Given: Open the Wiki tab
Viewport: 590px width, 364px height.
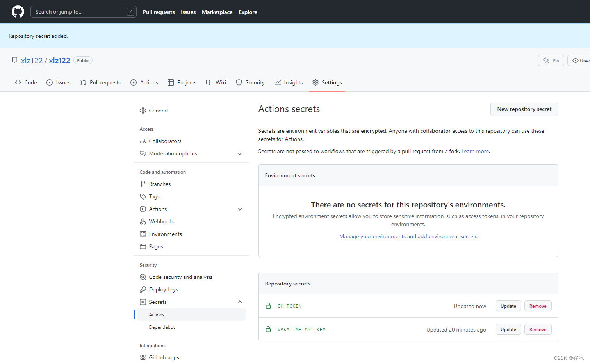Looking at the screenshot, I should pyautogui.click(x=216, y=82).
